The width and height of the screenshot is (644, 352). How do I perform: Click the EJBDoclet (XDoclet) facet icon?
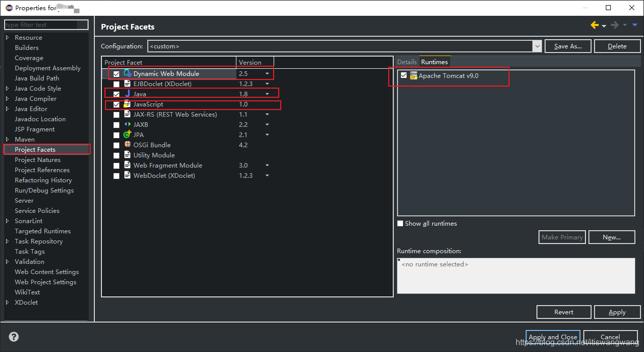point(127,84)
